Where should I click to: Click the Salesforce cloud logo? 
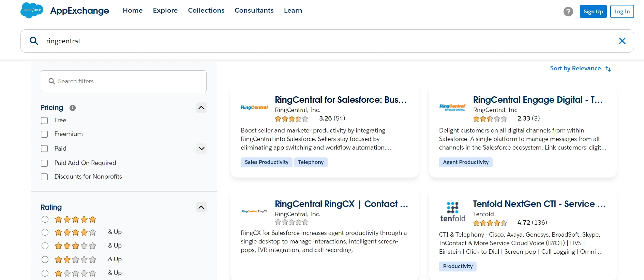31,10
